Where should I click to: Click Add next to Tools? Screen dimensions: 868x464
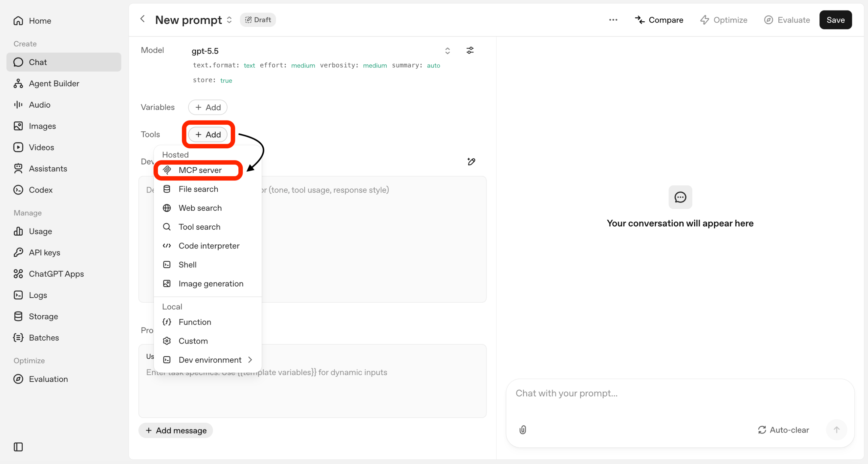pos(208,134)
